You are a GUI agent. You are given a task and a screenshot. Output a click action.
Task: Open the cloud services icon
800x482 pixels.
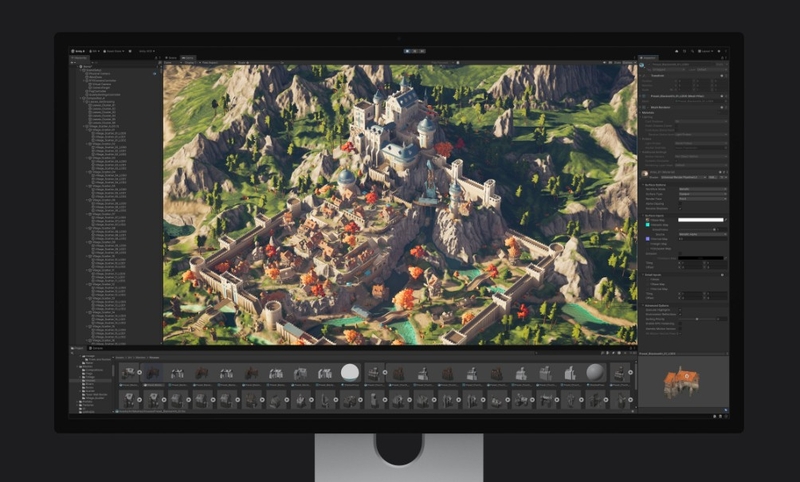coord(677,51)
